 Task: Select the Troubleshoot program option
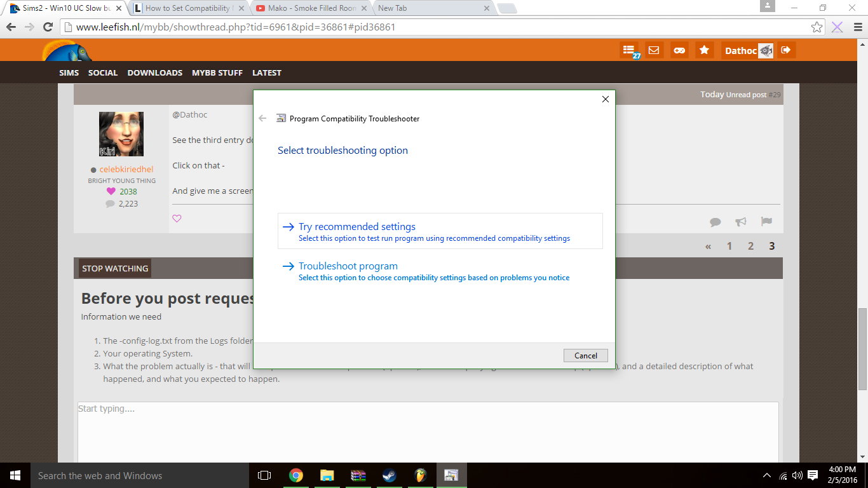[348, 266]
